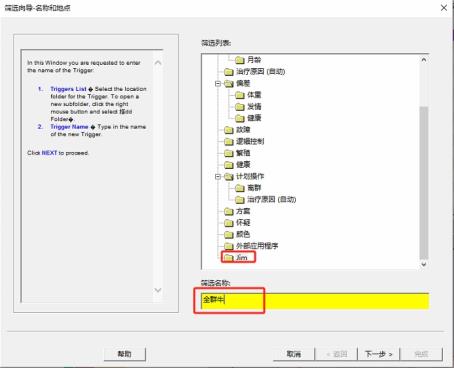Click the folder tree vertical scrollbar thumb
The image size is (454, 368).
coord(424,183)
